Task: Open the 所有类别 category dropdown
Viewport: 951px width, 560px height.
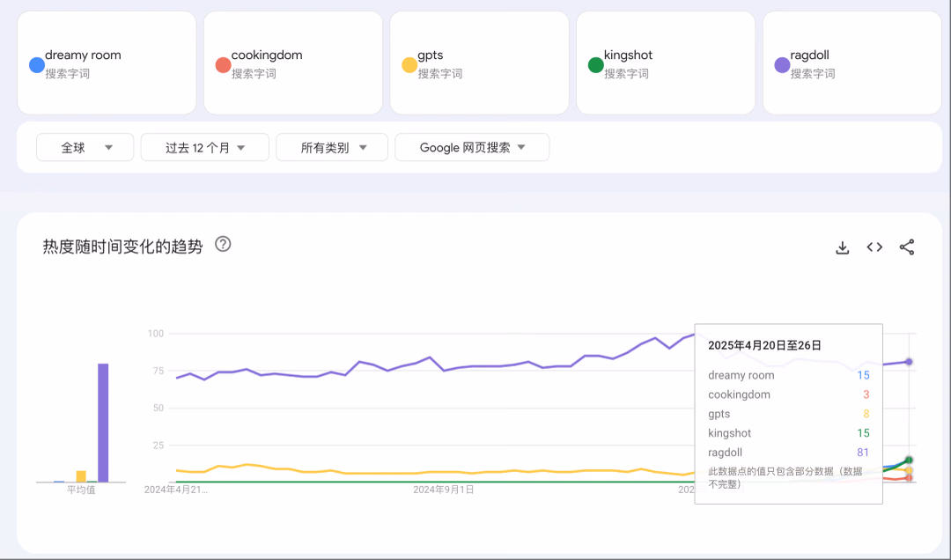Action: pos(332,147)
